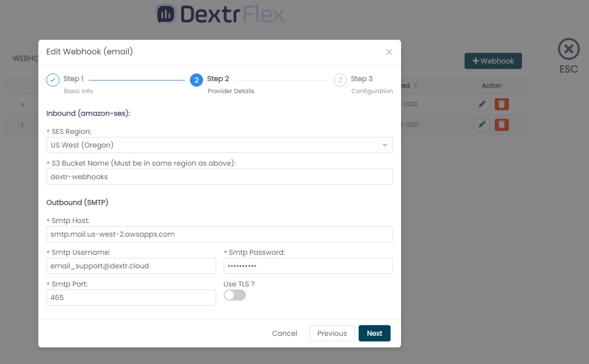Open the SES Region dropdown
This screenshot has width=589, height=364.
pyautogui.click(x=219, y=145)
